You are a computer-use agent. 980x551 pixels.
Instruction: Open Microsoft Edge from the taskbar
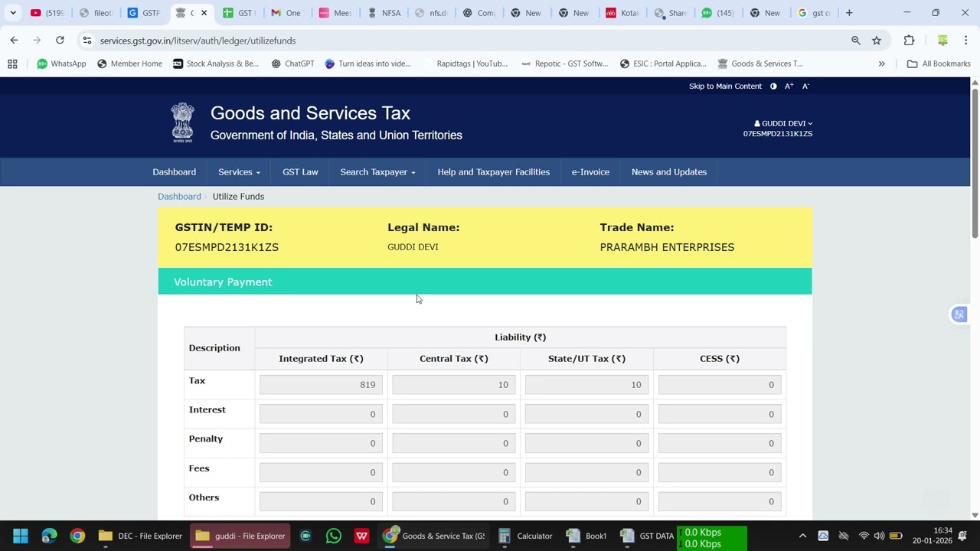click(x=49, y=536)
